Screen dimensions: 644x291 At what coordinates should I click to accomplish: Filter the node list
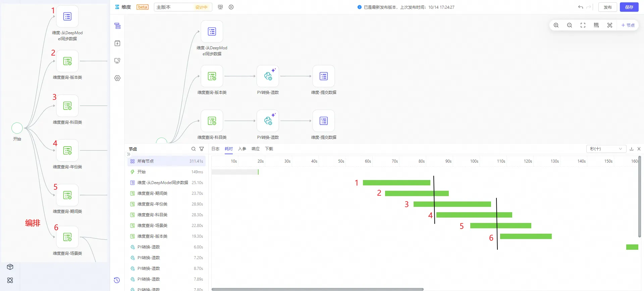click(x=202, y=149)
